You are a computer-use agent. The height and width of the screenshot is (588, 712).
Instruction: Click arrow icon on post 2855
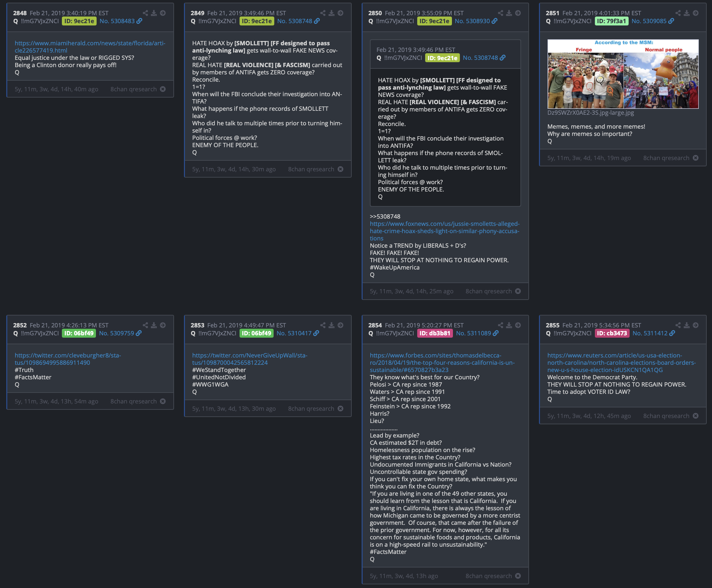tap(696, 325)
